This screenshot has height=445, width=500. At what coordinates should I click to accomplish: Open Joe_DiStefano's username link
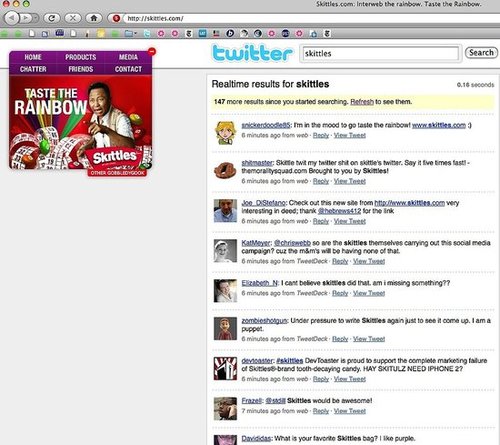tap(263, 203)
